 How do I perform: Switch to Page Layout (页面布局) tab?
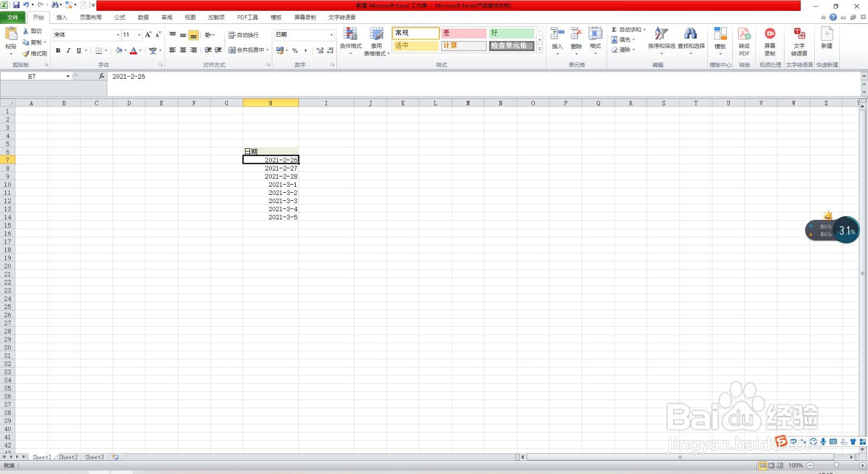click(x=91, y=17)
